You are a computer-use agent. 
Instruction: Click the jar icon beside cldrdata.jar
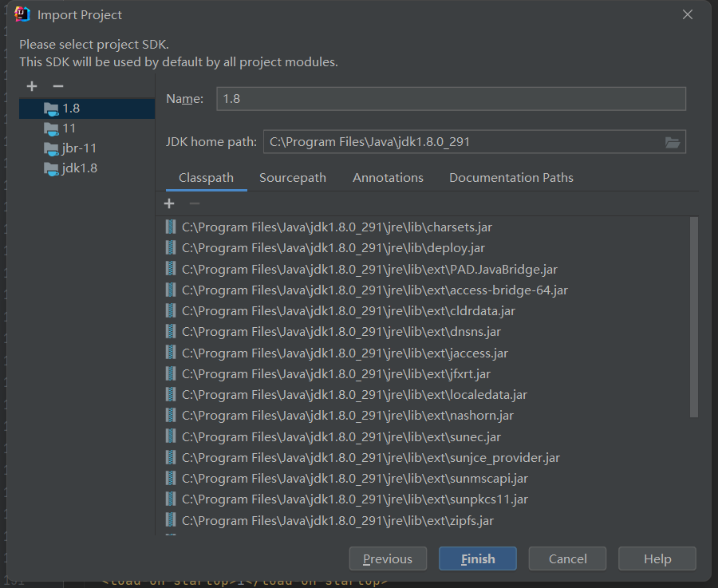pos(171,311)
